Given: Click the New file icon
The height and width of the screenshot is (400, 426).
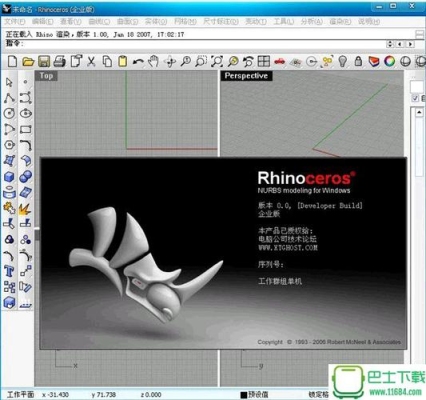Looking at the screenshot, I should (x=12, y=62).
